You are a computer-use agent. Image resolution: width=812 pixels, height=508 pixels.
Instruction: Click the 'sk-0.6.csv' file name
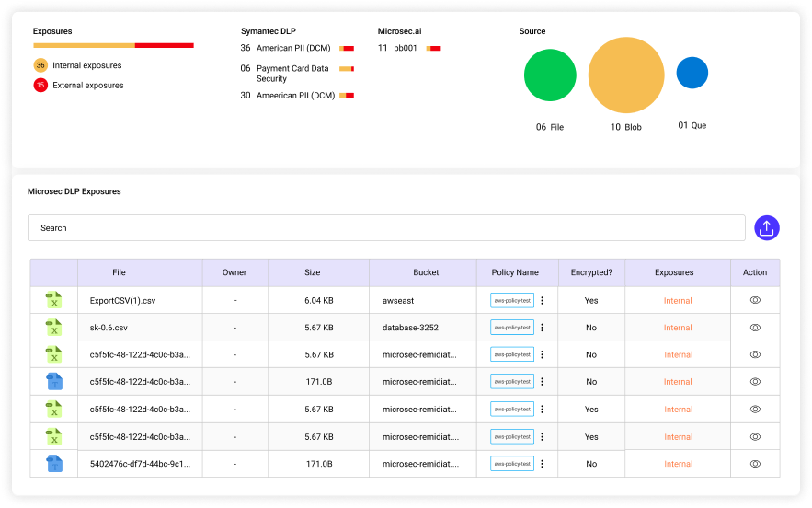tap(109, 328)
